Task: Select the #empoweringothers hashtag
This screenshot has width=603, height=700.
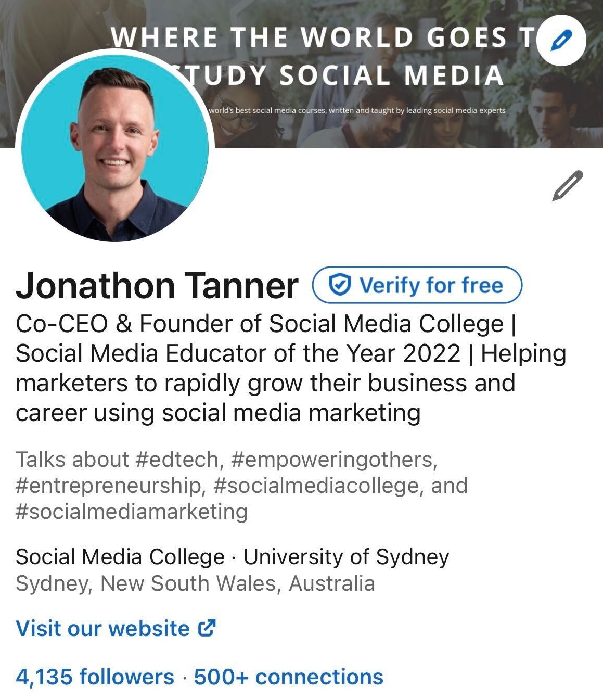Action: click(333, 460)
